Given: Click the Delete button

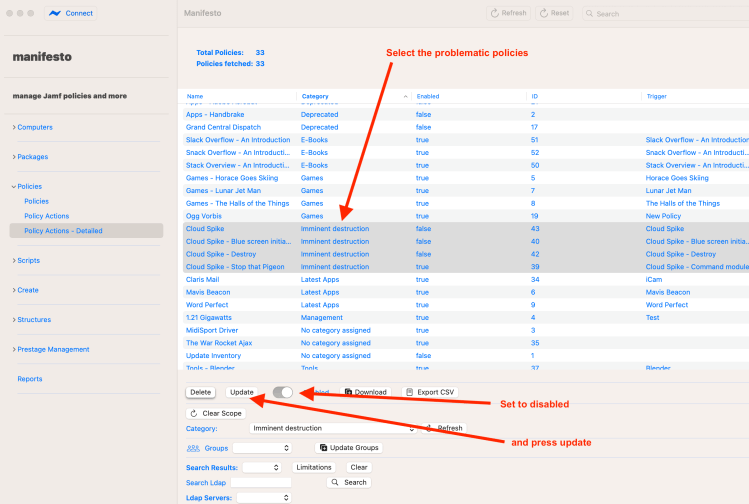Looking at the screenshot, I should click(x=200, y=392).
